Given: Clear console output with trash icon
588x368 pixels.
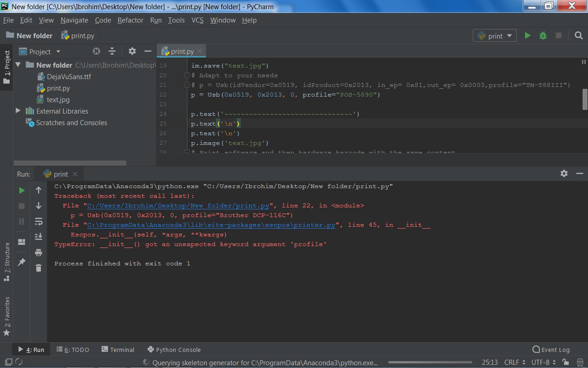Looking at the screenshot, I should (x=39, y=268).
